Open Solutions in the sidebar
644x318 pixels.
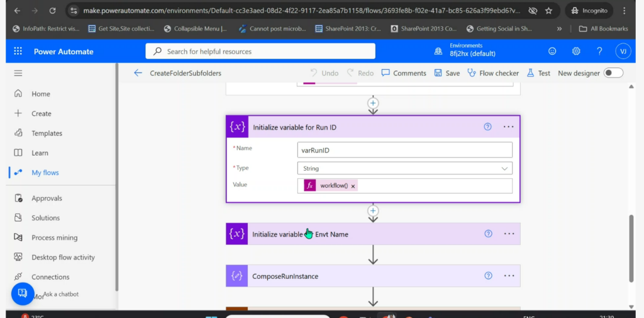[x=45, y=218]
